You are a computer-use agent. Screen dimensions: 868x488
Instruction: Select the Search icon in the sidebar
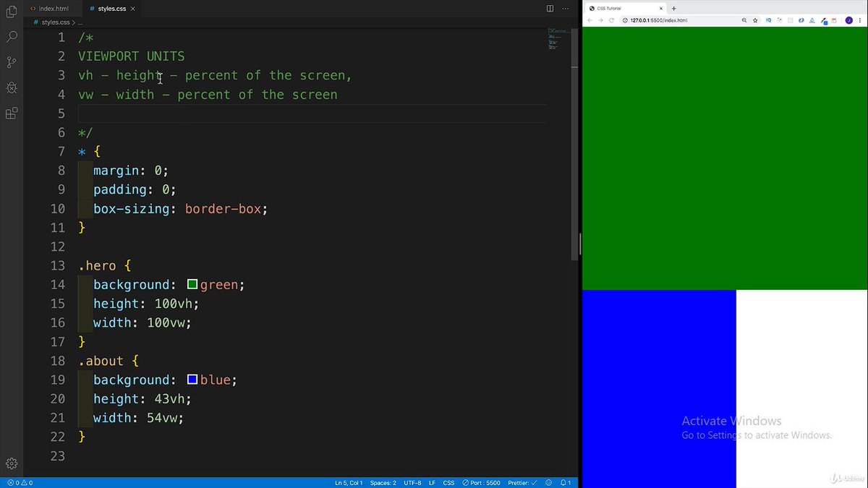[12, 36]
